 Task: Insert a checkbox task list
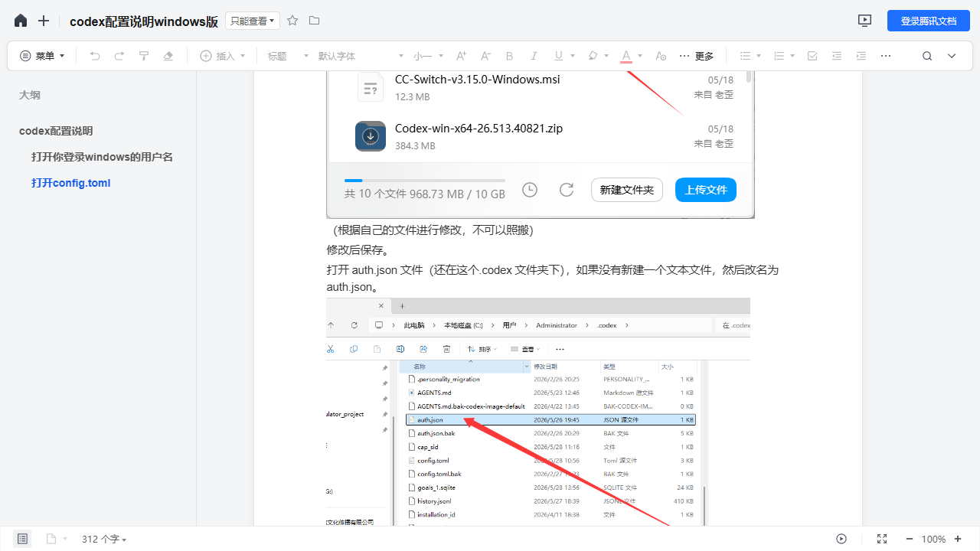click(812, 56)
